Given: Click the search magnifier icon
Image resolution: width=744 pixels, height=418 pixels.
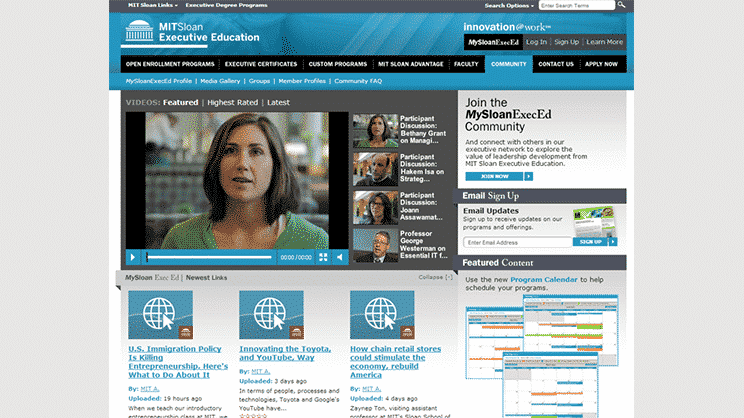Looking at the screenshot, I should [x=621, y=5].
